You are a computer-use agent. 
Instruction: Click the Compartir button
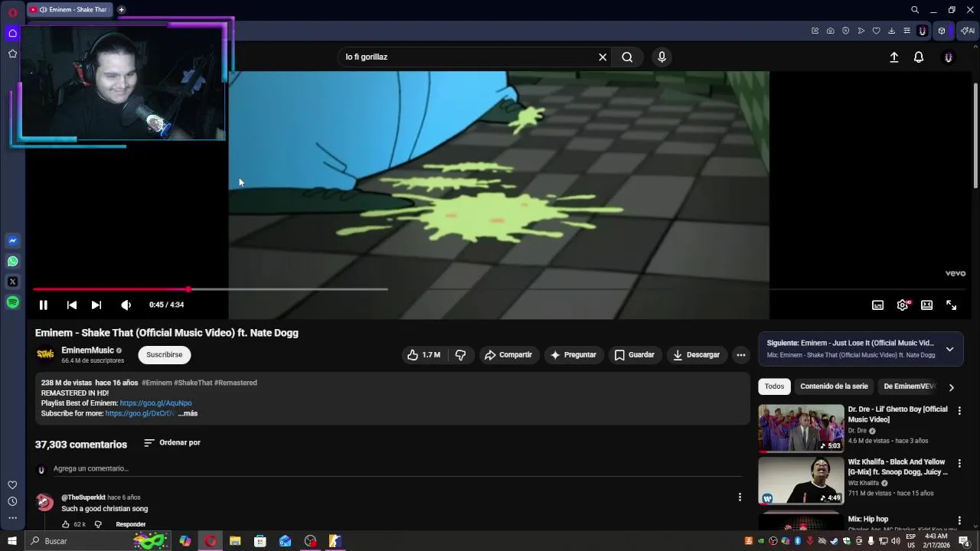click(x=508, y=355)
